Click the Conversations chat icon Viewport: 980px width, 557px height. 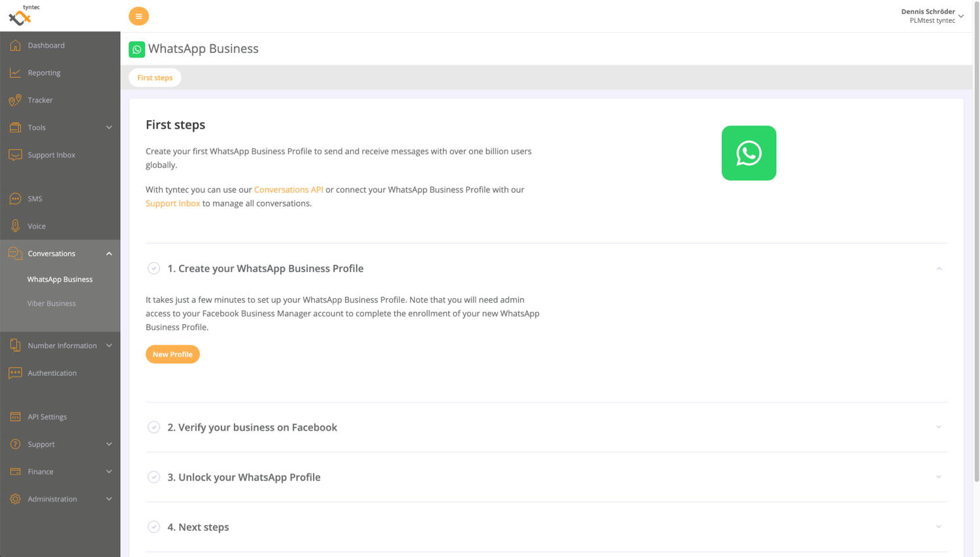pyautogui.click(x=15, y=254)
